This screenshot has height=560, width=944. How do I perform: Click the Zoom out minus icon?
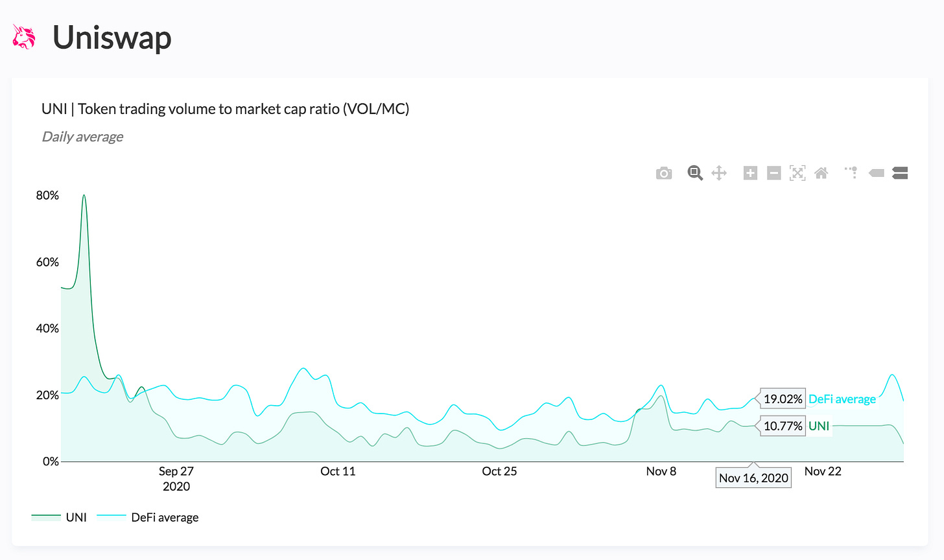coord(773,173)
